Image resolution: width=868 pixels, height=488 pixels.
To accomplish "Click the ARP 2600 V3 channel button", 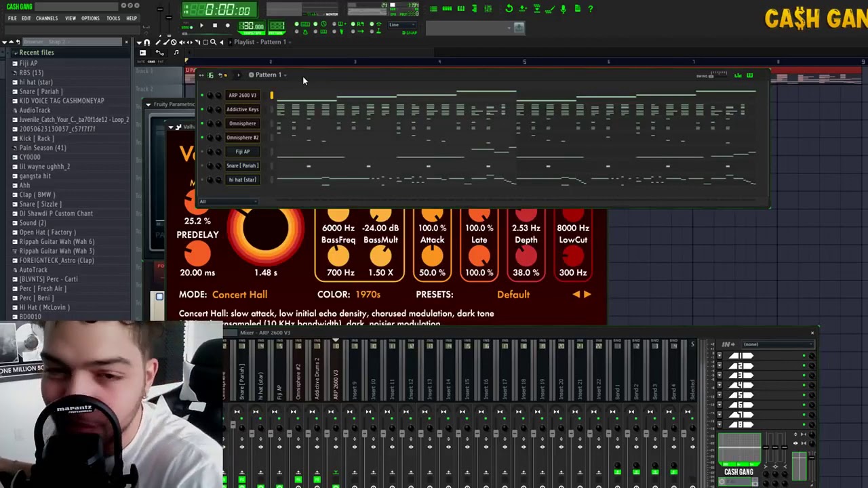I will point(242,96).
